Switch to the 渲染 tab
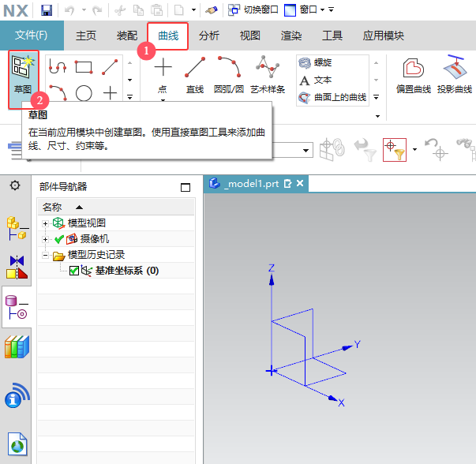 pos(291,36)
